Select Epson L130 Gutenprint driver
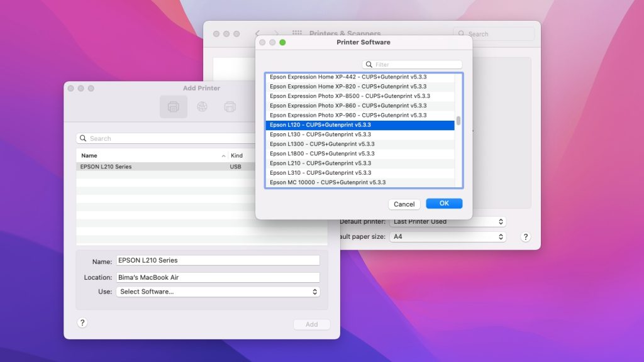The width and height of the screenshot is (644, 362). 360,134
